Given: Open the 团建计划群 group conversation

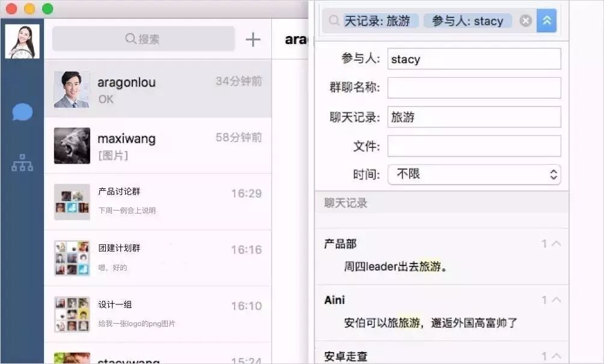Looking at the screenshot, I should coord(158,258).
